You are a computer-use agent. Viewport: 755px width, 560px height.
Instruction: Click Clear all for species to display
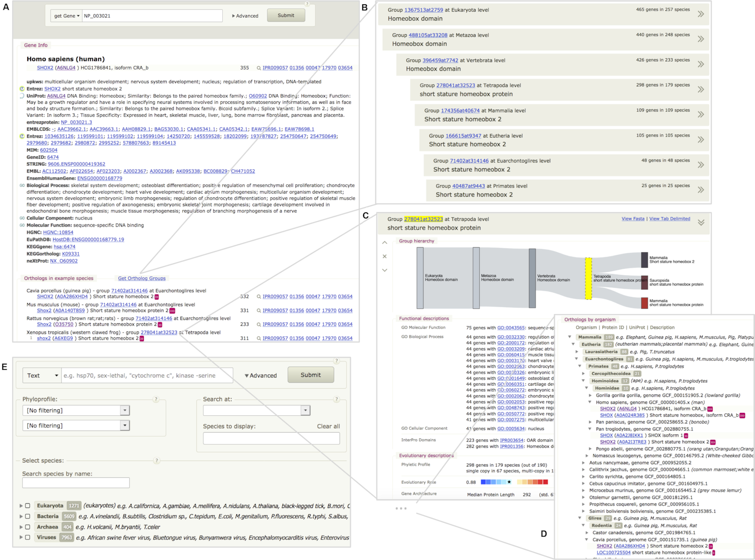pos(328,427)
